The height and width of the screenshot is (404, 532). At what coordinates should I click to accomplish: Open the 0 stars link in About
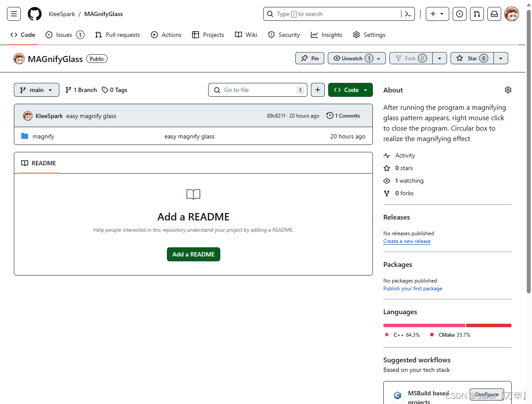(x=398, y=168)
